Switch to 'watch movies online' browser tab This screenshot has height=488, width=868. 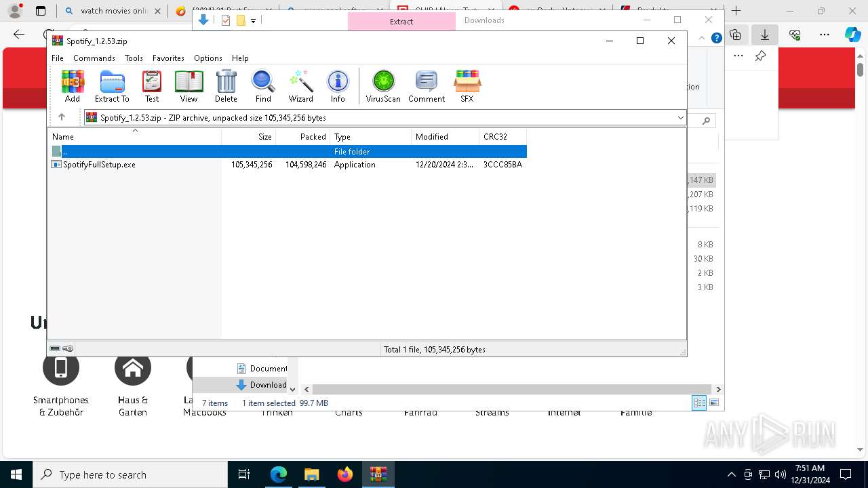pos(112,11)
